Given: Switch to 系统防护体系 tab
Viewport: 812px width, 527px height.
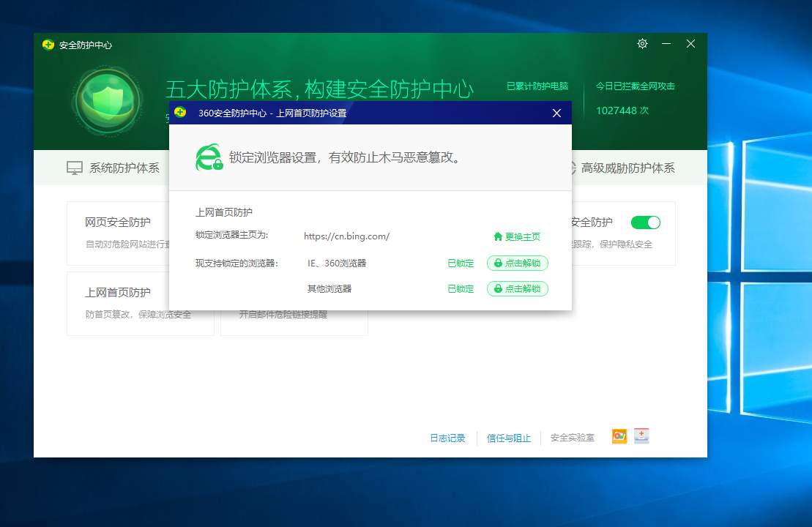Looking at the screenshot, I should (113, 168).
